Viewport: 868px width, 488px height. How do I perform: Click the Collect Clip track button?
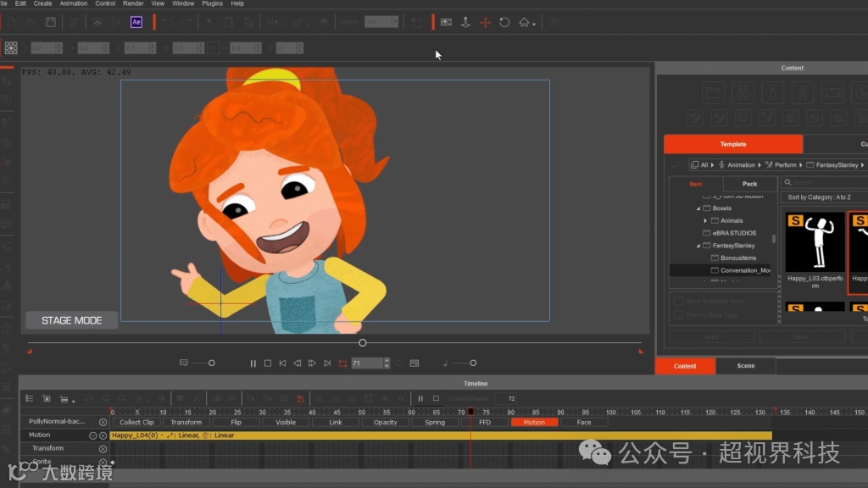[x=136, y=422]
